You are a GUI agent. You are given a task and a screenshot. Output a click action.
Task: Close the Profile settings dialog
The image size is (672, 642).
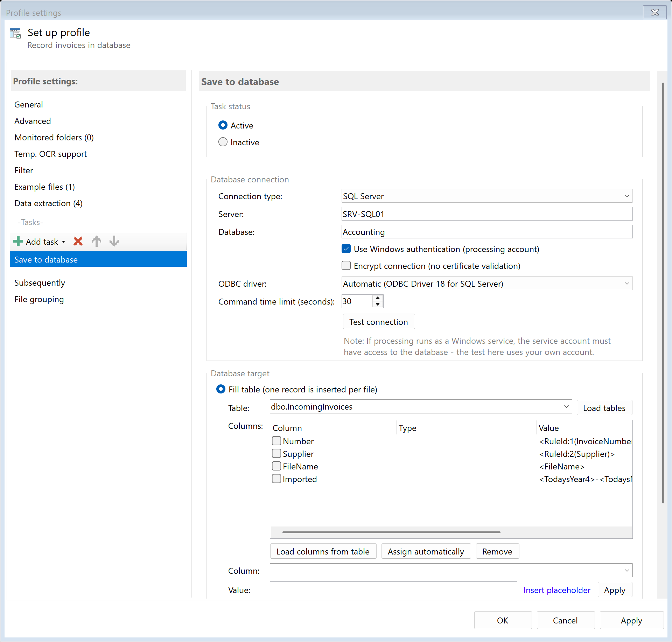pos(654,12)
